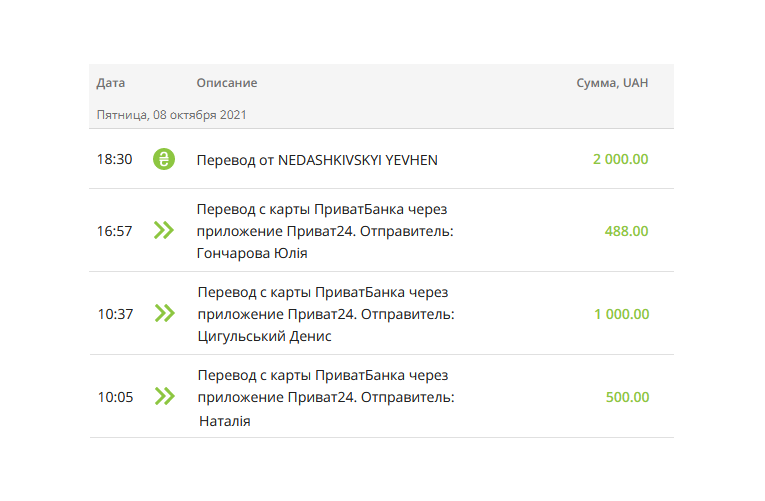Screen dimensions: 765x501
Task: Click the 16:57 time entry
Action: coord(115,231)
